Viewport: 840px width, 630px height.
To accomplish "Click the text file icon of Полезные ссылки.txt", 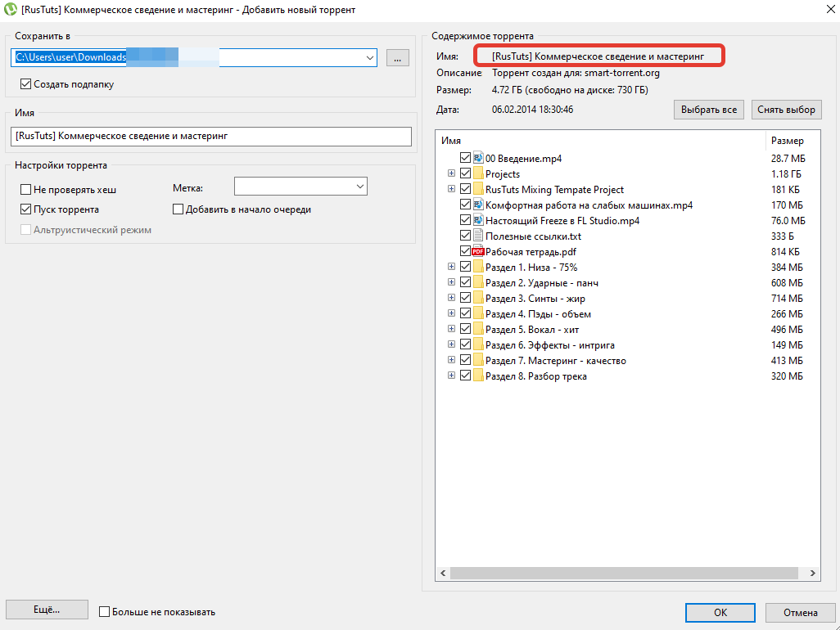I will click(478, 236).
